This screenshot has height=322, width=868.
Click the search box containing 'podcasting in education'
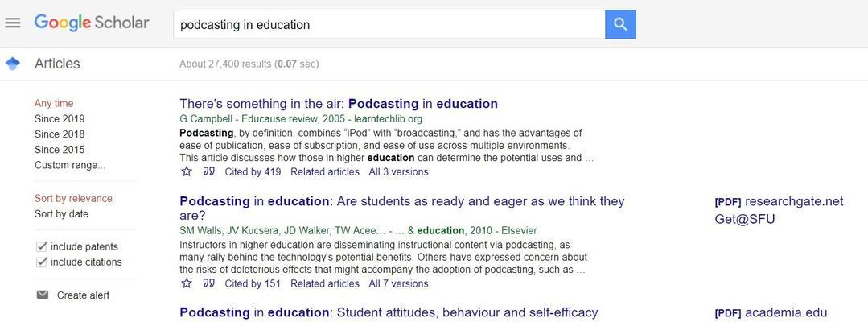[389, 24]
